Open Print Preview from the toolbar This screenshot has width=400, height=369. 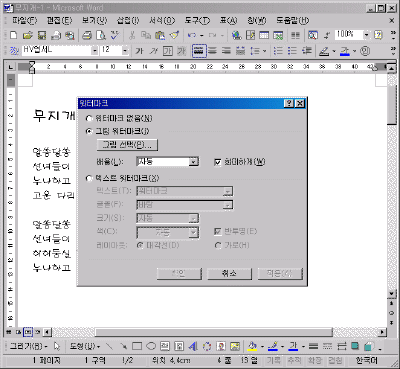pos(101,35)
